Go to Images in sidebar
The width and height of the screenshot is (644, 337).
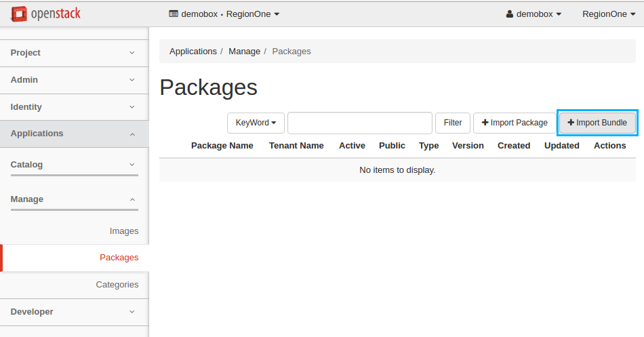tap(123, 231)
